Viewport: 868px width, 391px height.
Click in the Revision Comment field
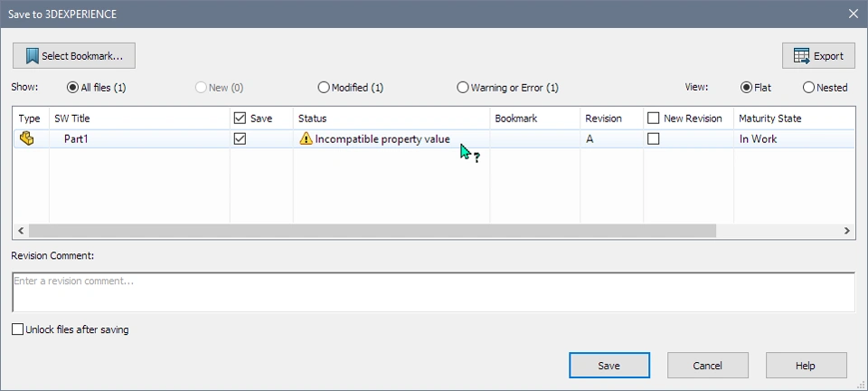click(433, 291)
